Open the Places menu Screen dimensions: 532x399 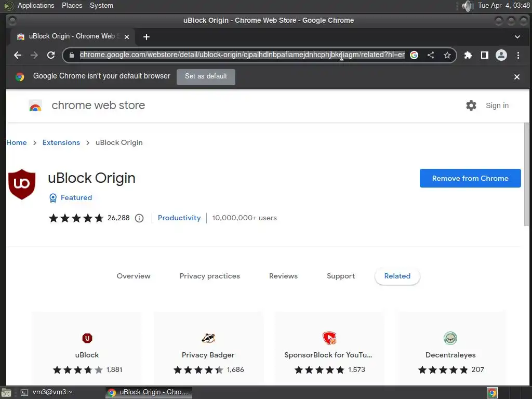pyautogui.click(x=72, y=5)
